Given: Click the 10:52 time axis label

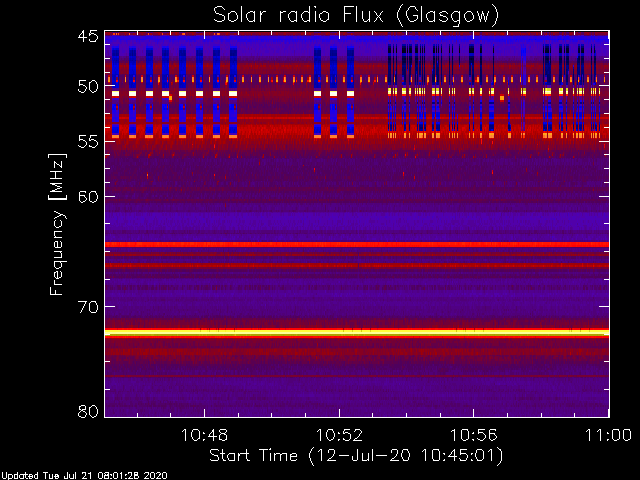Looking at the screenshot, I should (x=339, y=435).
